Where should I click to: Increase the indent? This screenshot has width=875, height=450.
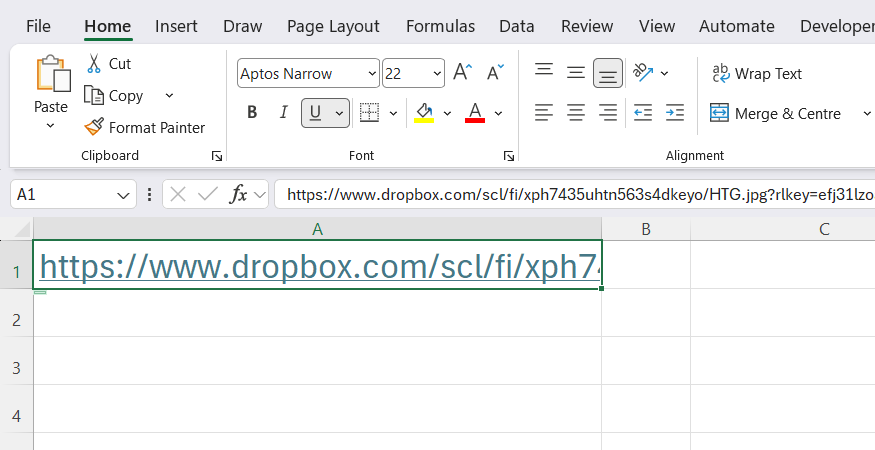[x=675, y=113]
